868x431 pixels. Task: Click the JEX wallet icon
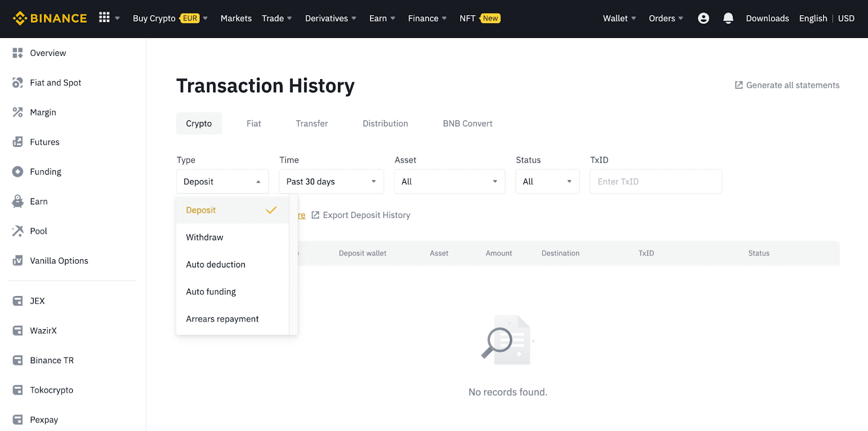pos(18,301)
